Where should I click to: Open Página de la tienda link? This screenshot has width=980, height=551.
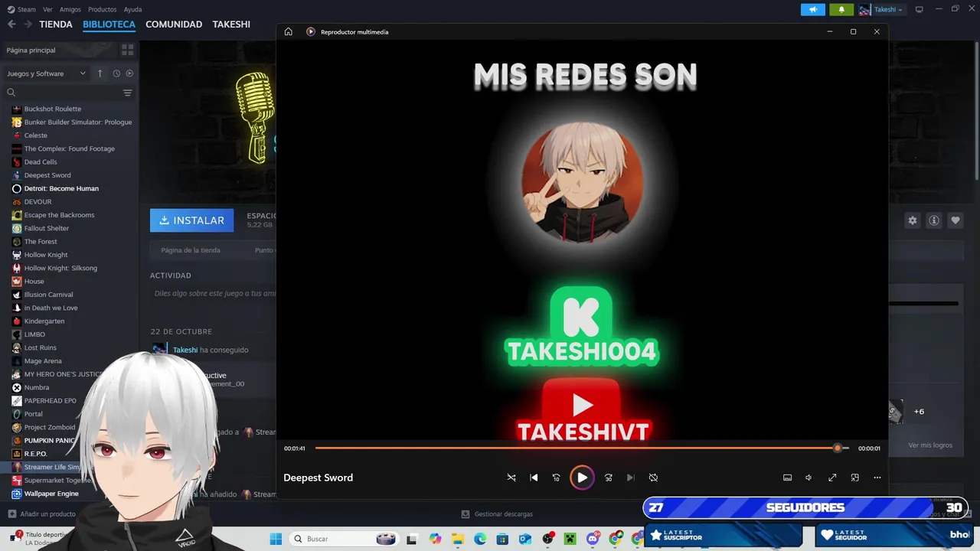(x=191, y=250)
